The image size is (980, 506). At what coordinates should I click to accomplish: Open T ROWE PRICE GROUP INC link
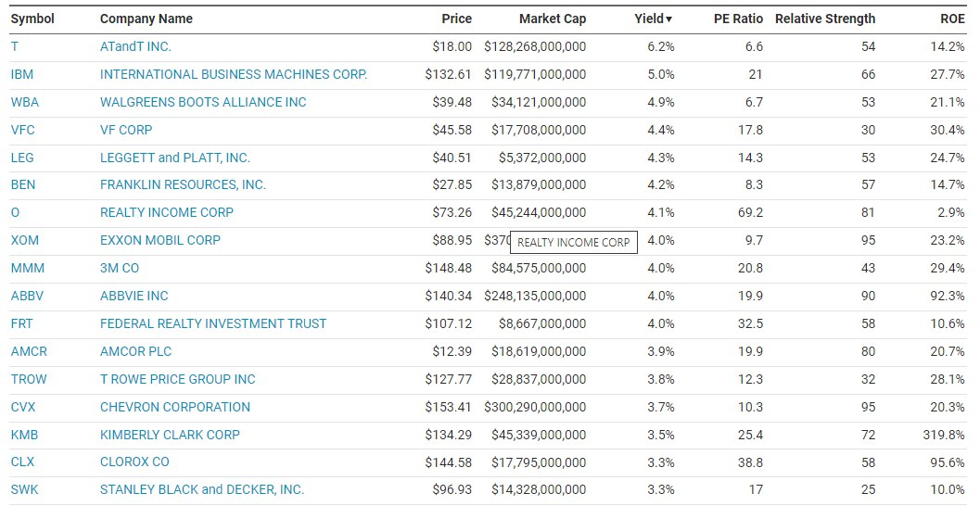tap(178, 379)
